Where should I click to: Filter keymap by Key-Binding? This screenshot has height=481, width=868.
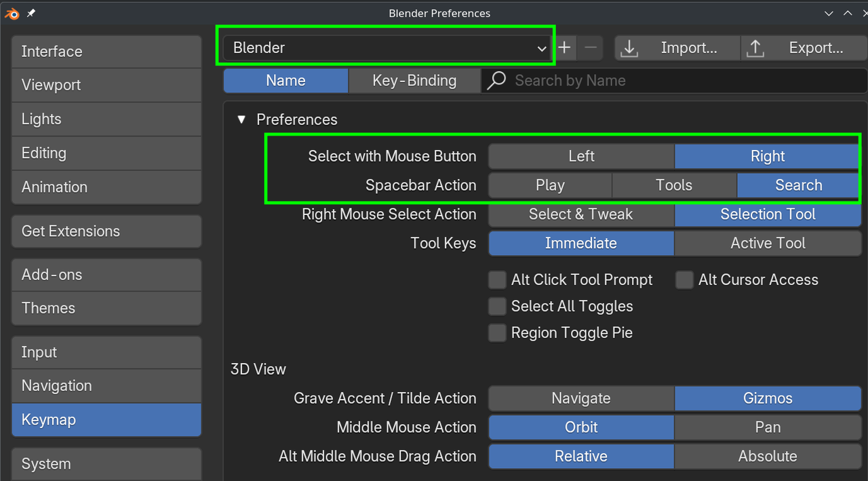(x=414, y=81)
